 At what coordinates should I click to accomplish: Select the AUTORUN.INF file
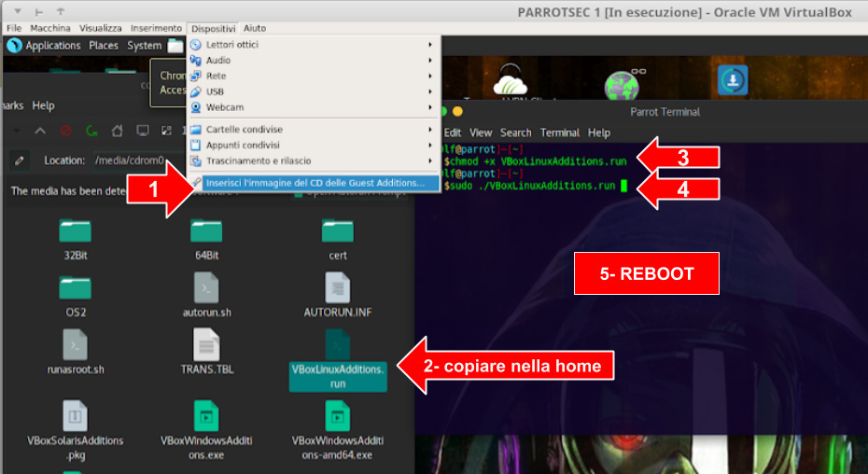pyautogui.click(x=338, y=296)
